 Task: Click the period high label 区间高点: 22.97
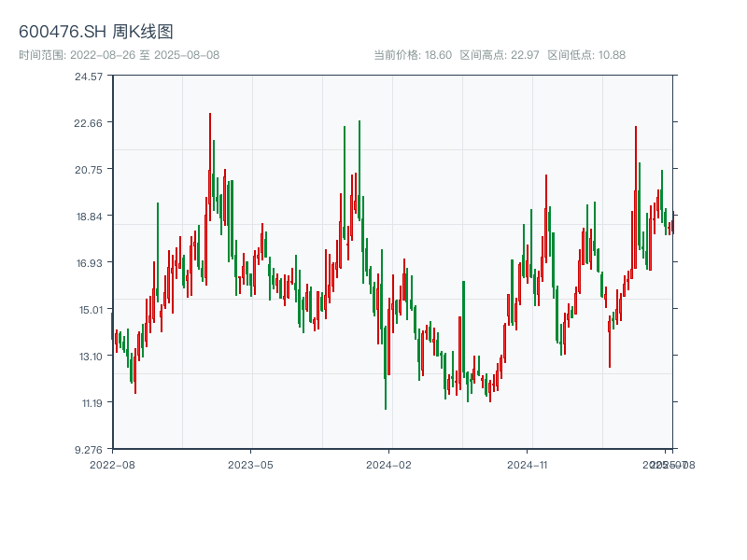coord(500,55)
